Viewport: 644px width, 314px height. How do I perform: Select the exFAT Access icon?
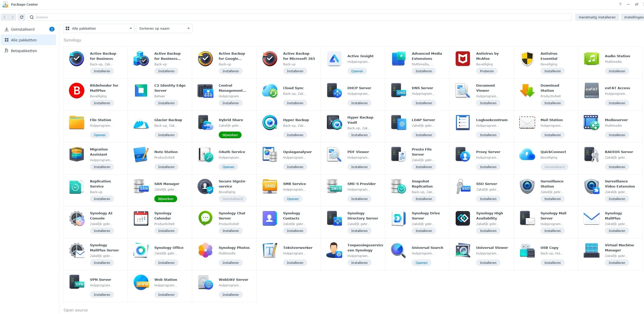[x=592, y=91]
